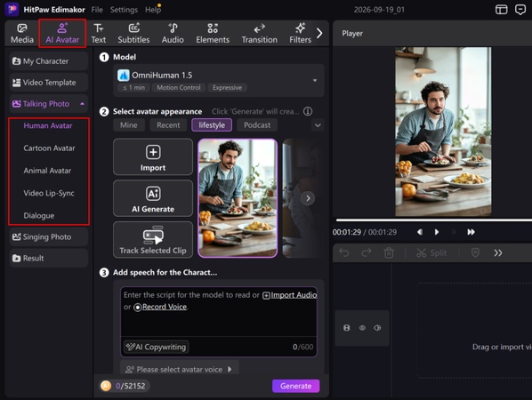This screenshot has width=532, height=400.
Task: Click the Import Audio link
Action: [290, 295]
